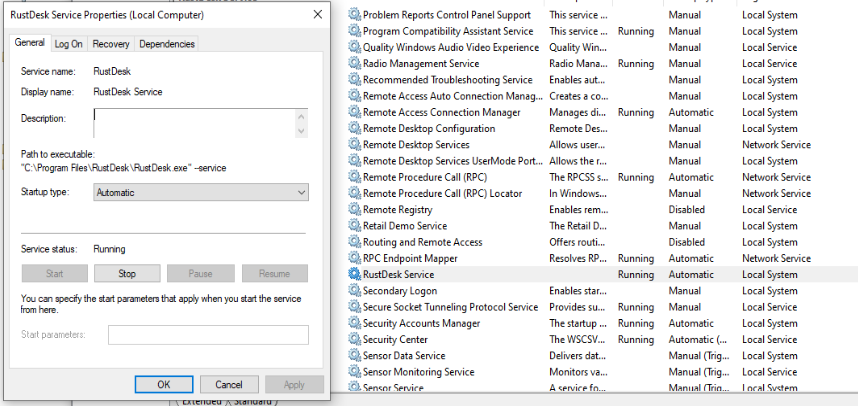Click the gear icon beside Secure Socket Tunneling Protocol Service
Viewport: 858px width, 406px height.
[x=355, y=307]
